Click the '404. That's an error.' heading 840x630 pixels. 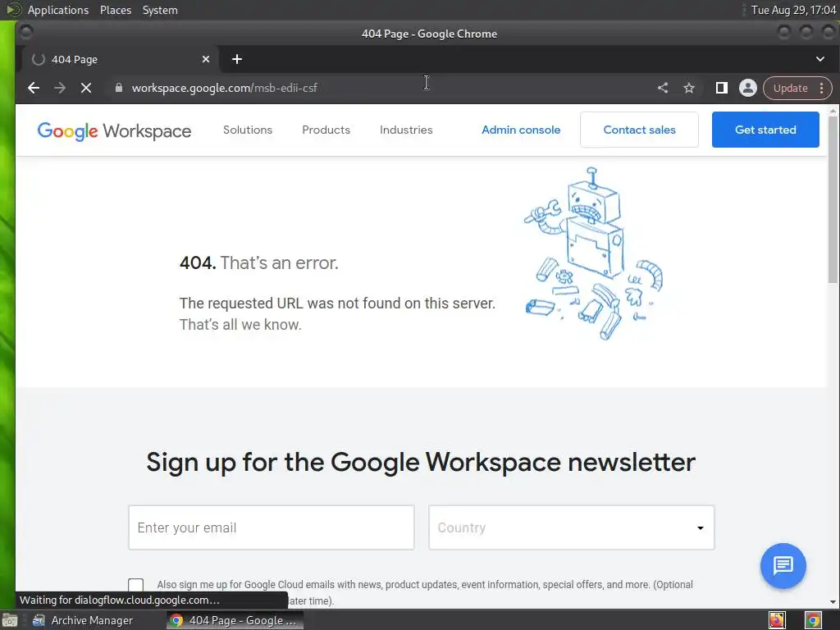pyautogui.click(x=258, y=262)
